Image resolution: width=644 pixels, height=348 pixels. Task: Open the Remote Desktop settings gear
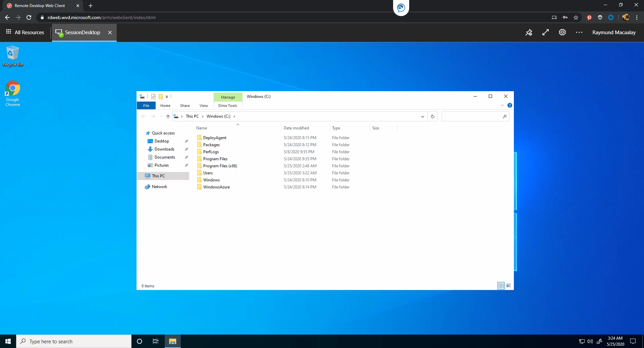pos(562,33)
